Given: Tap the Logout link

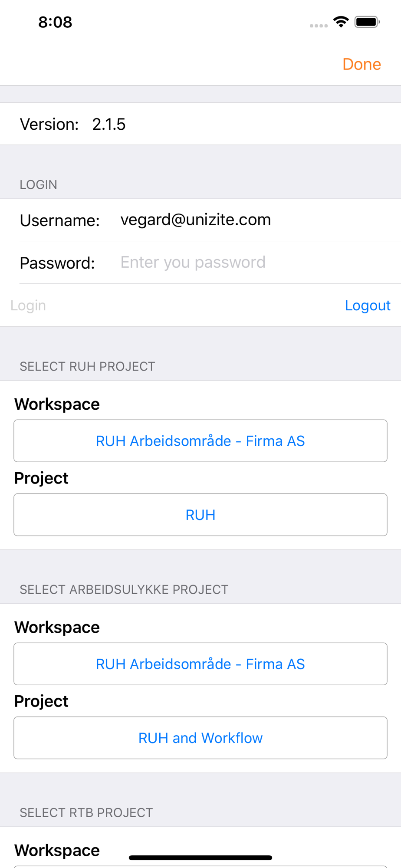Looking at the screenshot, I should [x=368, y=305].
